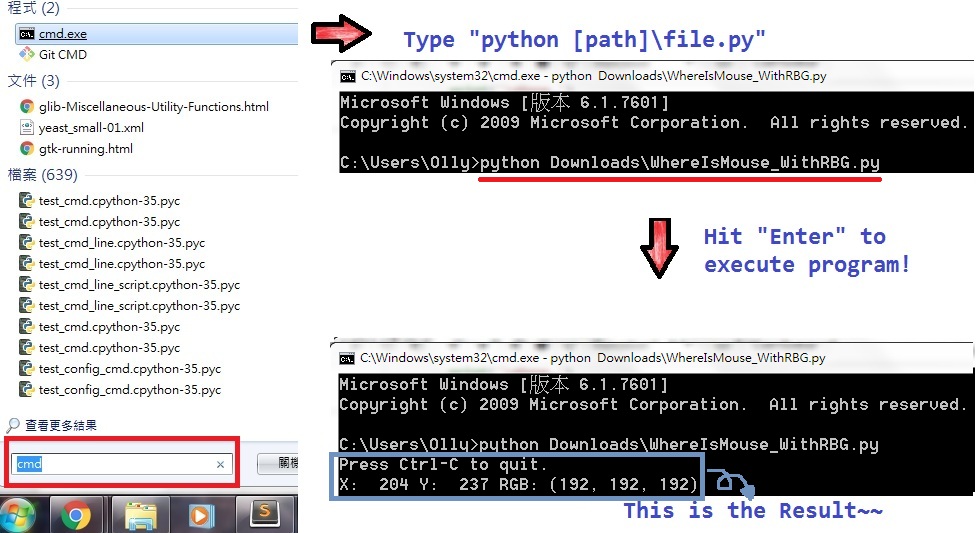979x533 pixels.
Task: Launch Git CMD from the programs list
Action: tap(62, 54)
